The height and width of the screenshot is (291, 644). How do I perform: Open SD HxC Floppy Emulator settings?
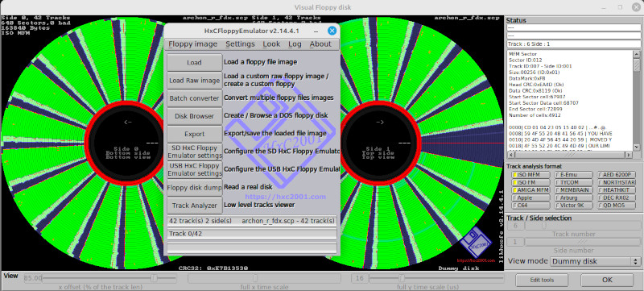pyautogui.click(x=194, y=152)
